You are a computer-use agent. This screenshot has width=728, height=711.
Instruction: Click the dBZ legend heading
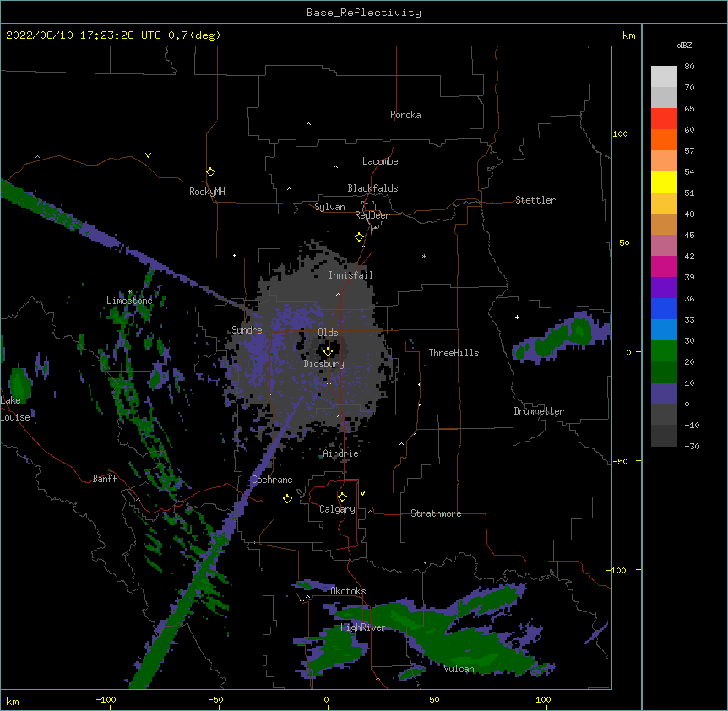(684, 45)
